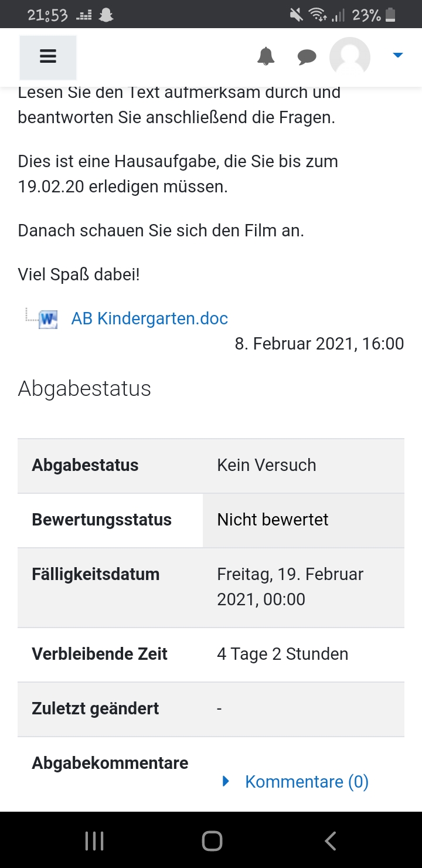
Task: Click the Verbleibende Zeit row
Action: (211, 655)
